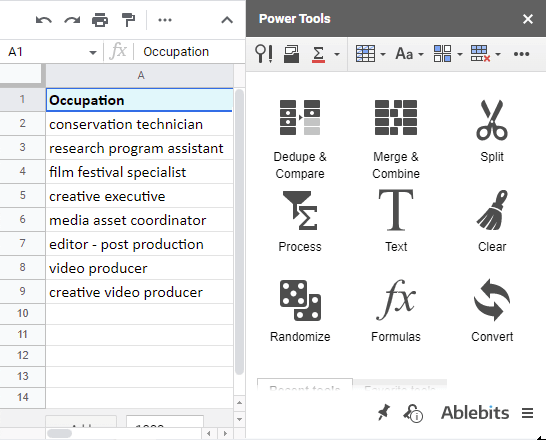This screenshot has width=546, height=440.
Task: Open more toolbar options in Sheets
Action: [165, 20]
